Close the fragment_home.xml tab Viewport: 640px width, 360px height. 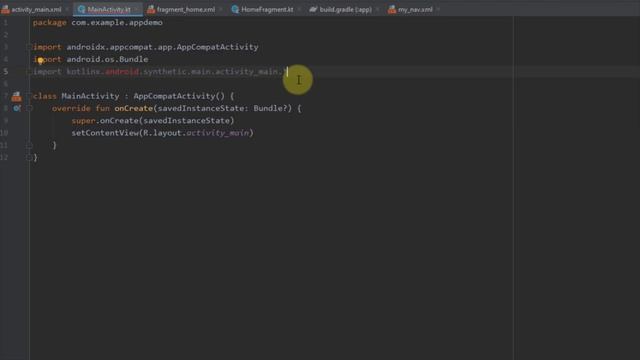(221, 9)
